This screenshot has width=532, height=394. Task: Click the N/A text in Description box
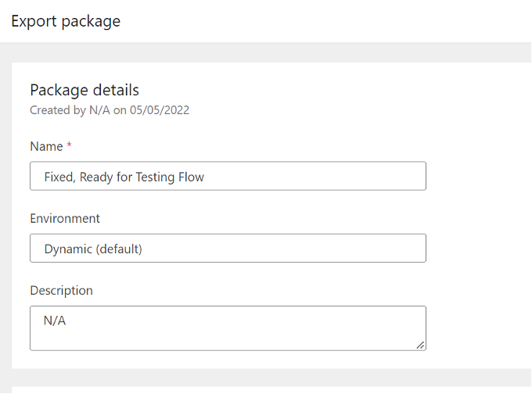click(55, 321)
